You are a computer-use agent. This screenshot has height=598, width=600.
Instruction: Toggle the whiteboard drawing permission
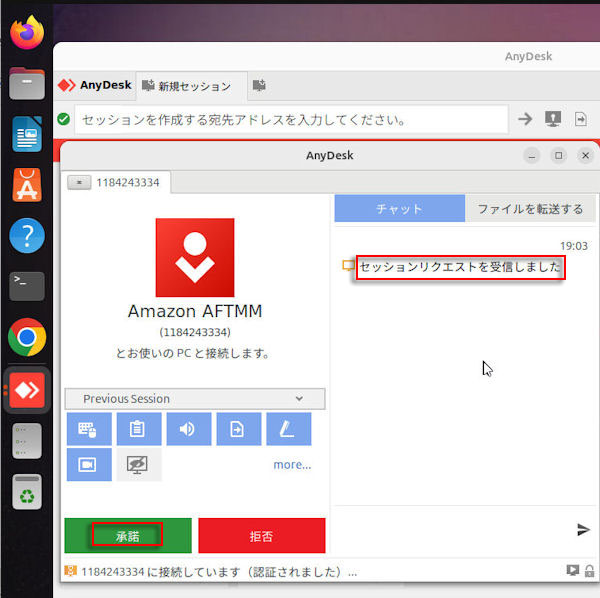coord(289,429)
